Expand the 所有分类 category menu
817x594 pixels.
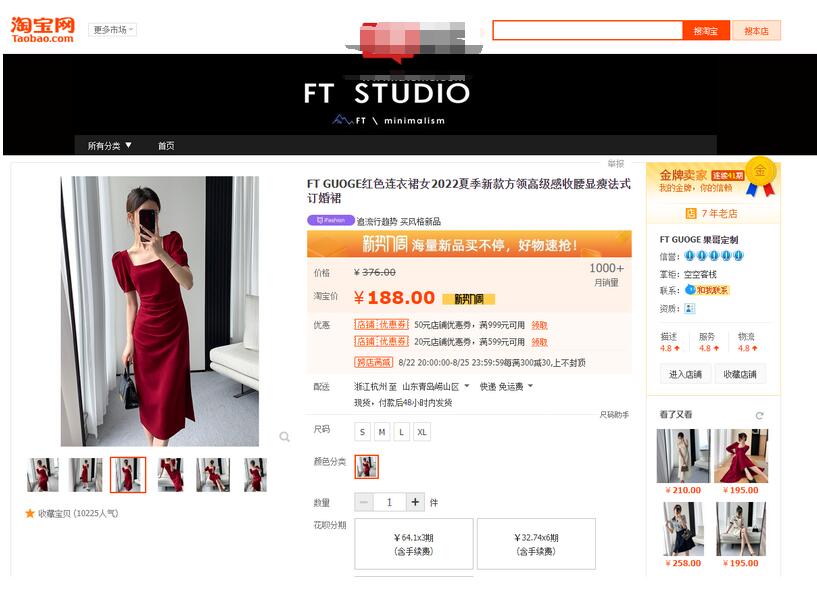109,146
